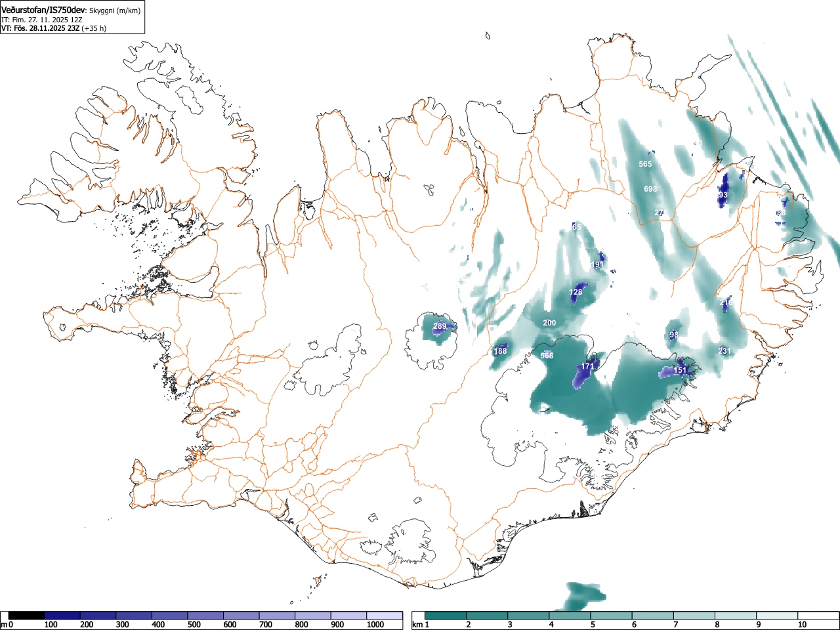
Task: Click the '188' visibility value
Action: pos(500,351)
